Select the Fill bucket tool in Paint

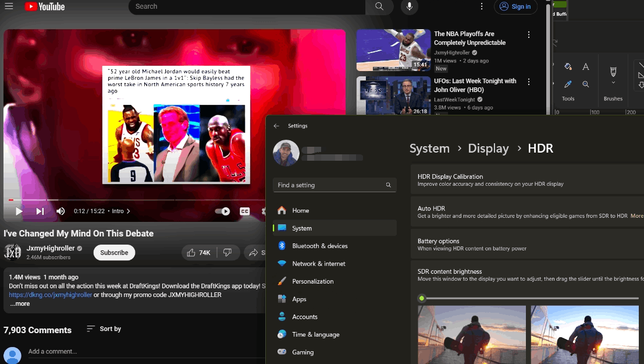click(x=568, y=67)
